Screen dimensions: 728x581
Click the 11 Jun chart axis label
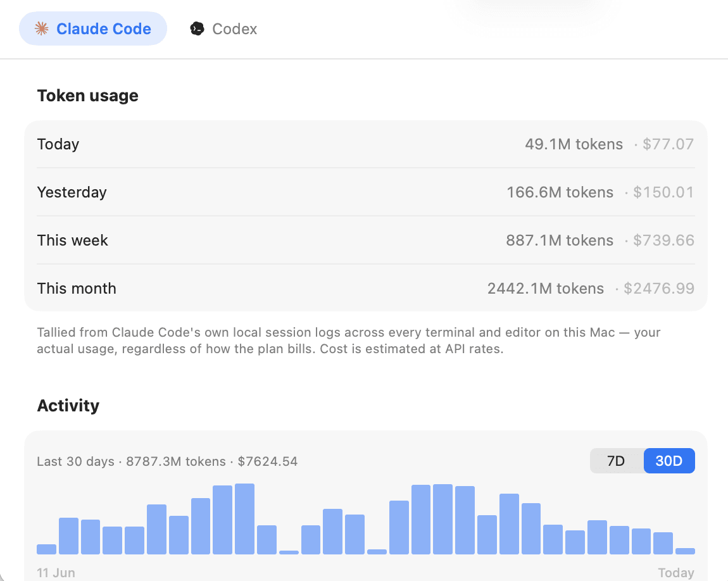coord(56,573)
